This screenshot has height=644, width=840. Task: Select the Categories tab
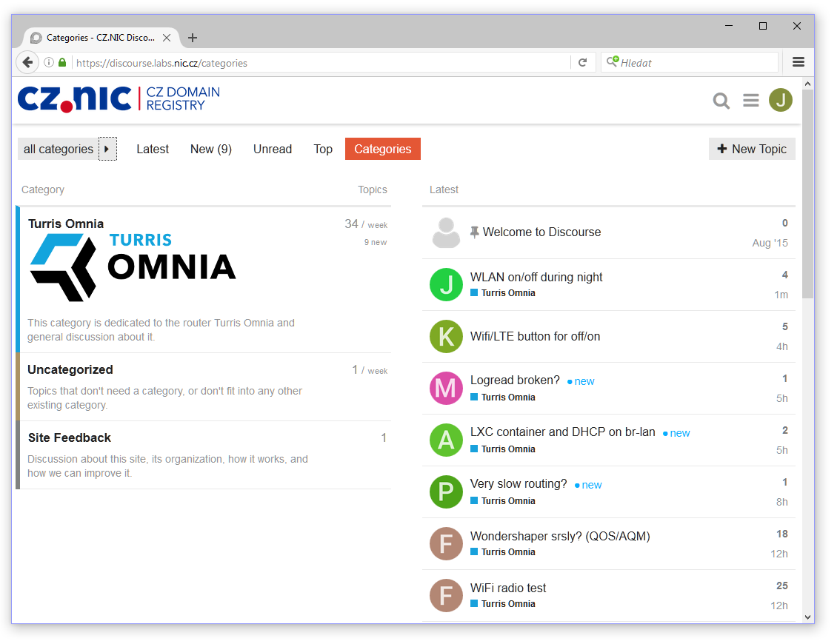click(x=382, y=149)
